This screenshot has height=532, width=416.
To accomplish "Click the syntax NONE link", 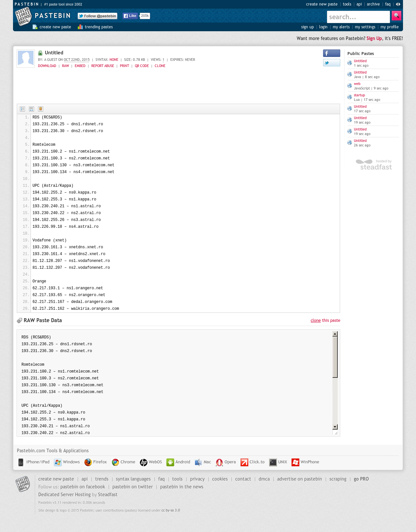I will point(114,60).
